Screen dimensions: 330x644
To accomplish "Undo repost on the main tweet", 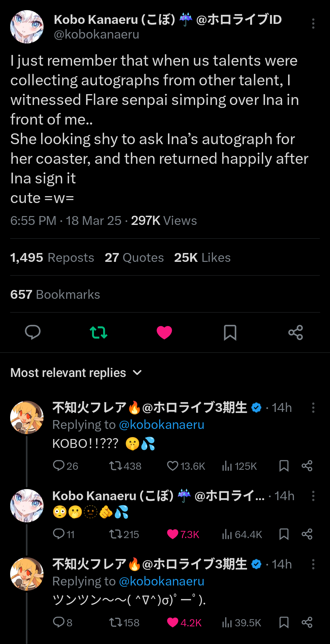I will coord(99,332).
